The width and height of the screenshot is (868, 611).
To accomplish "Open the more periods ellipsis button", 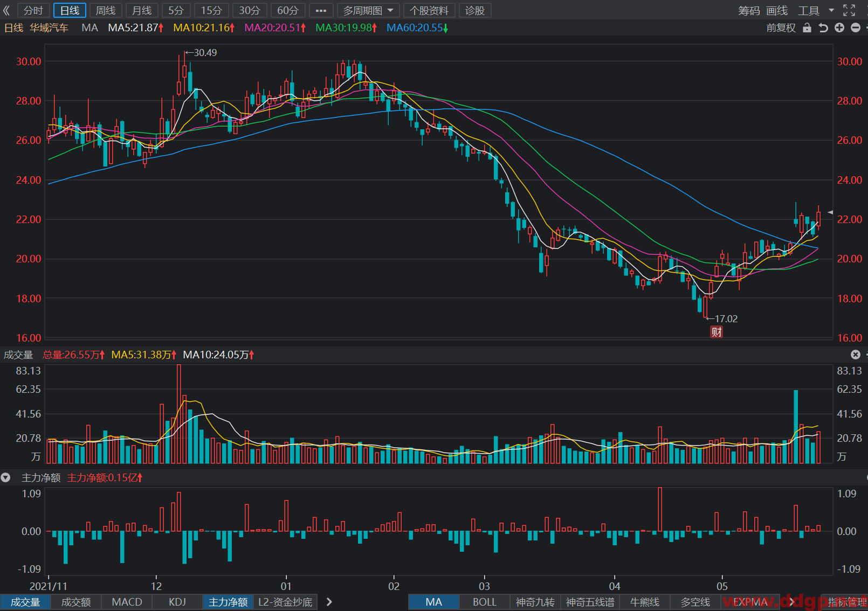I will (321, 10).
